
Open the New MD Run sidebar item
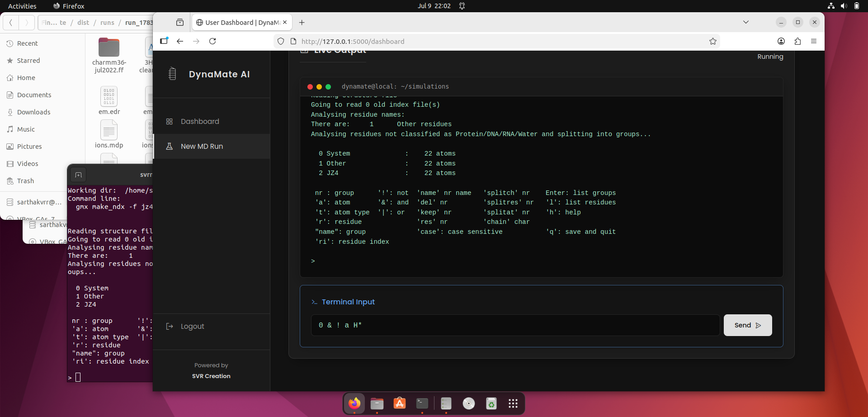coord(212,146)
